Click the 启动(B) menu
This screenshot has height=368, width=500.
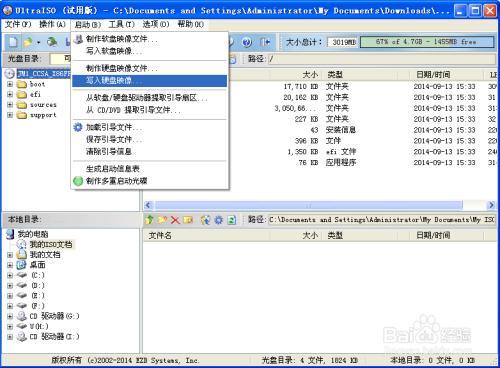[x=87, y=25]
